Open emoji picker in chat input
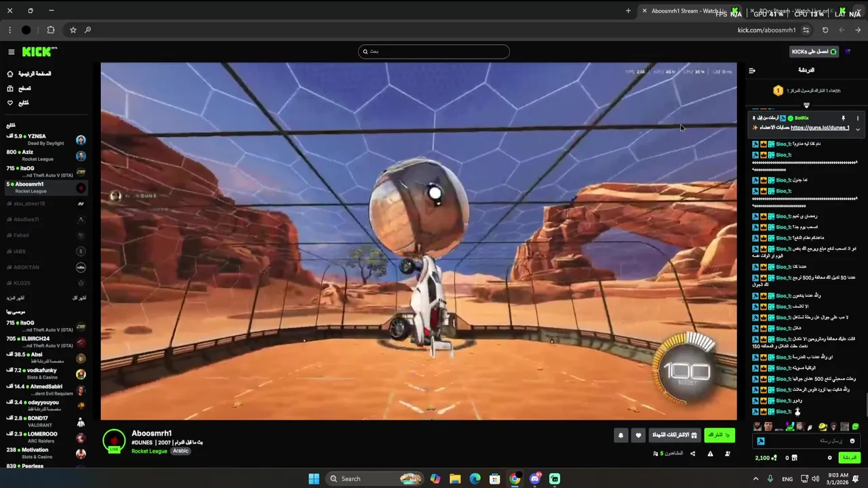 tap(852, 441)
